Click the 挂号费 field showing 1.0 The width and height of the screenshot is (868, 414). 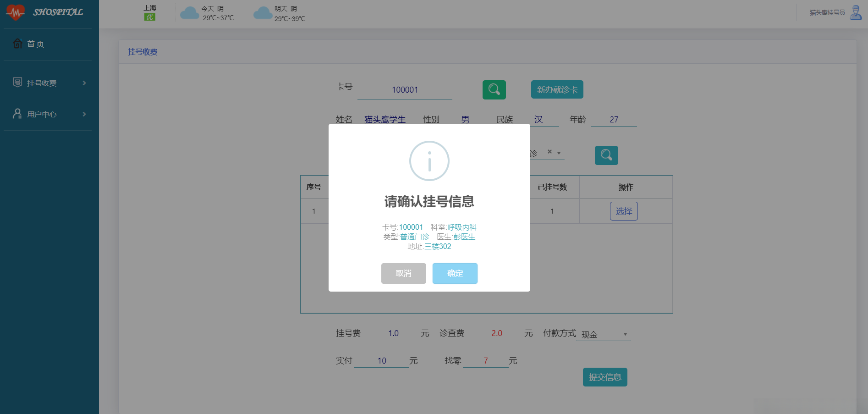click(x=393, y=333)
